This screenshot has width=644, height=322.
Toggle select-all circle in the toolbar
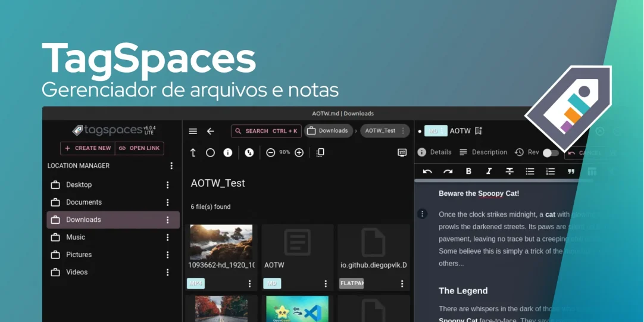click(x=210, y=153)
